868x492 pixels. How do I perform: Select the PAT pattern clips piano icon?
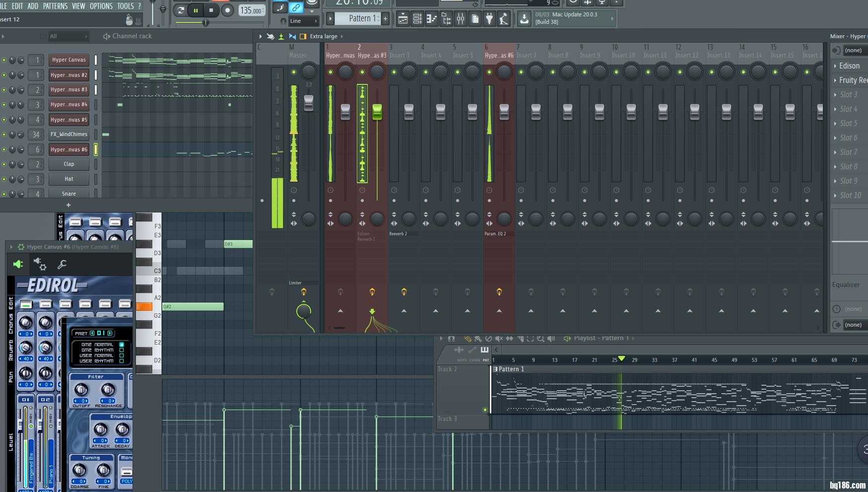[x=485, y=350]
